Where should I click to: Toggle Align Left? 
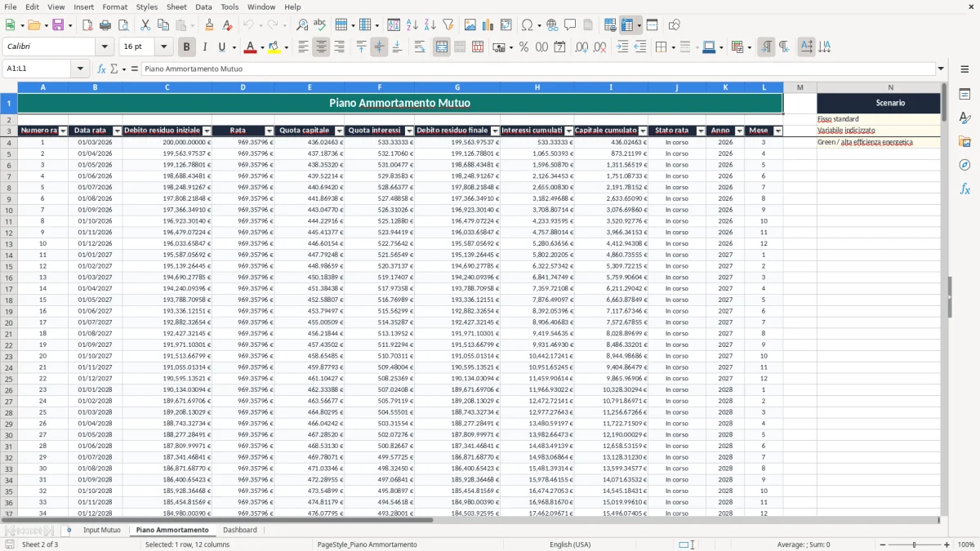(x=303, y=47)
